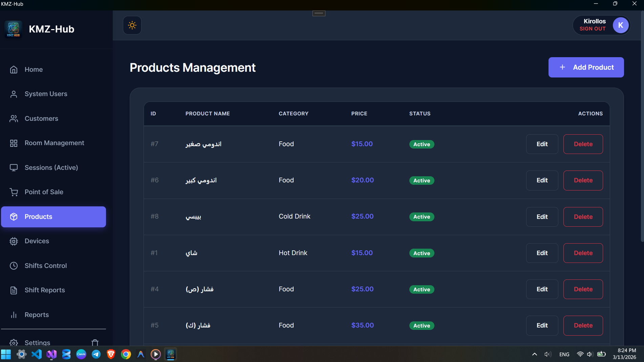
Task: Toggle light mode with the sun icon
Action: point(132,25)
